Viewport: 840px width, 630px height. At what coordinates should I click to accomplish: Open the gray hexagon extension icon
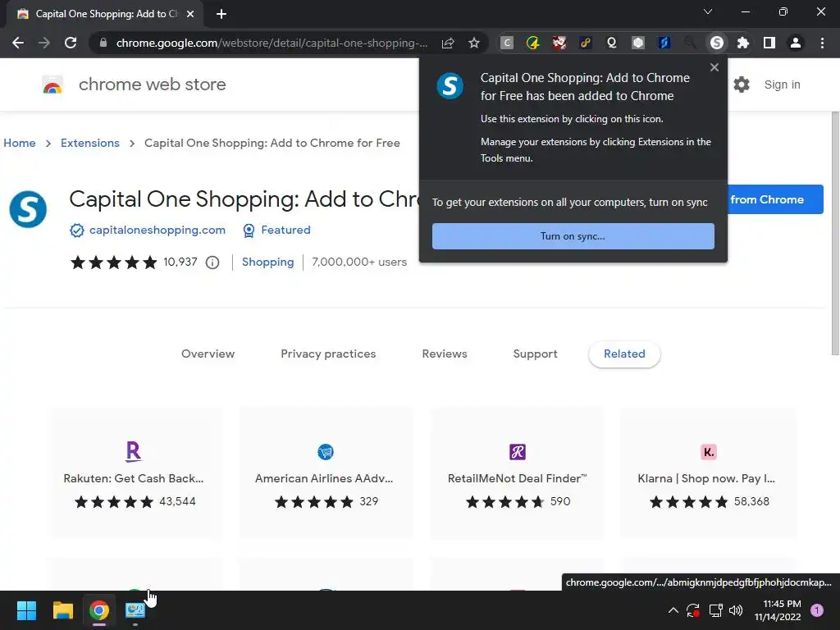click(638, 43)
